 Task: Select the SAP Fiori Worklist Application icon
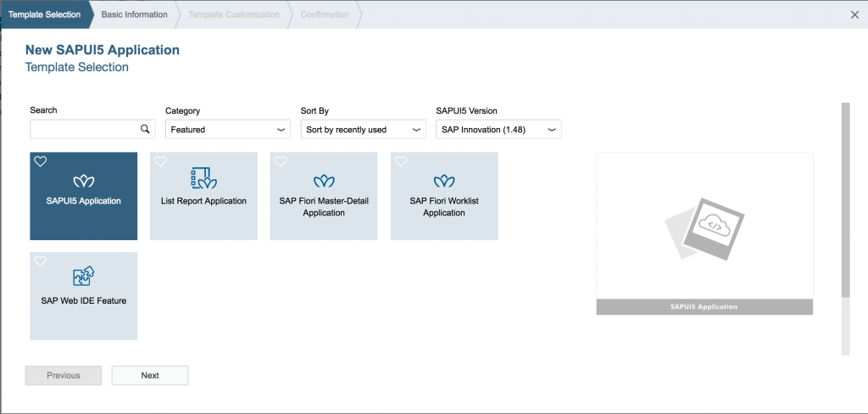click(x=444, y=182)
